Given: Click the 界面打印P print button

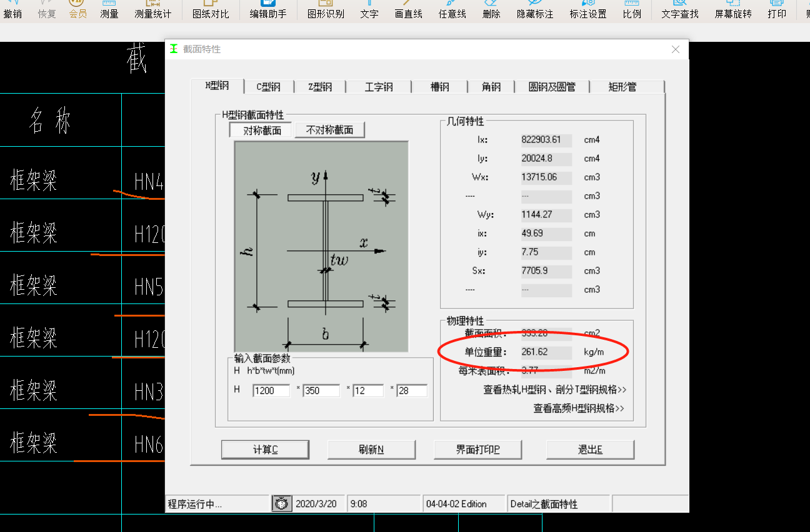Looking at the screenshot, I should pos(477,450).
